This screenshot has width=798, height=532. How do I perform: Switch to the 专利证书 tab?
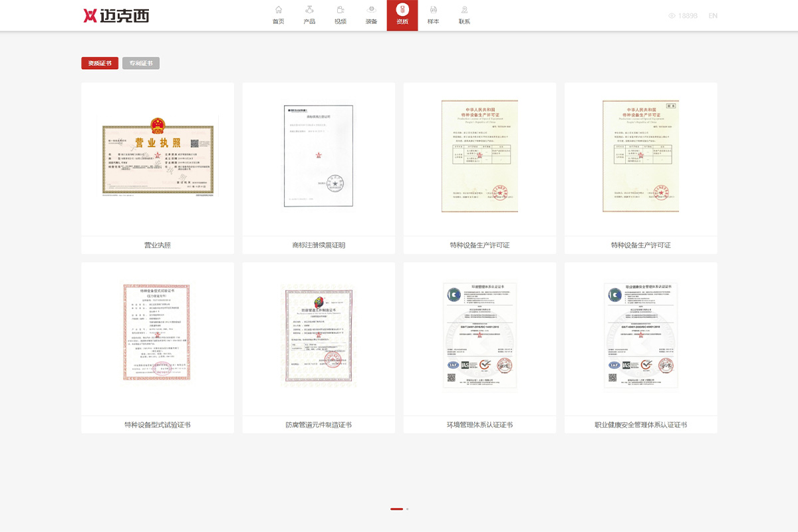tap(141, 63)
